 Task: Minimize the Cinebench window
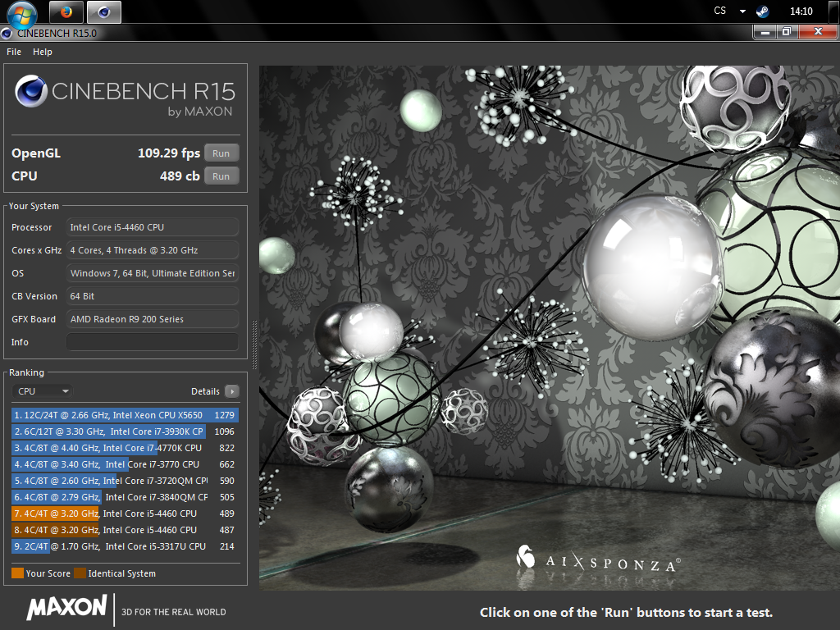(765, 32)
